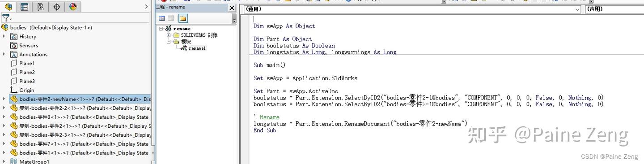644x164 pixels.
Task: Click the 'End Sub' line
Action: click(x=265, y=130)
